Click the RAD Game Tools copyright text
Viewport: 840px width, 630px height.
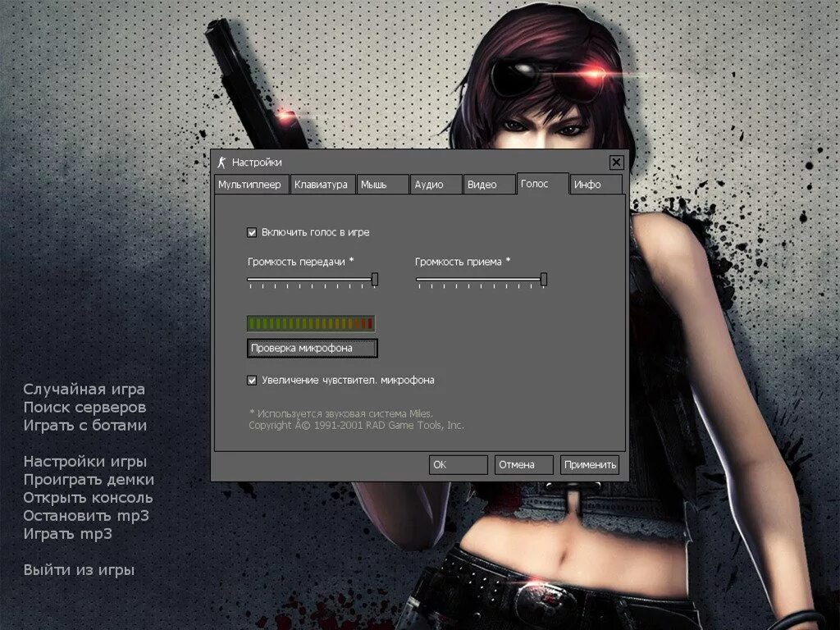356,426
